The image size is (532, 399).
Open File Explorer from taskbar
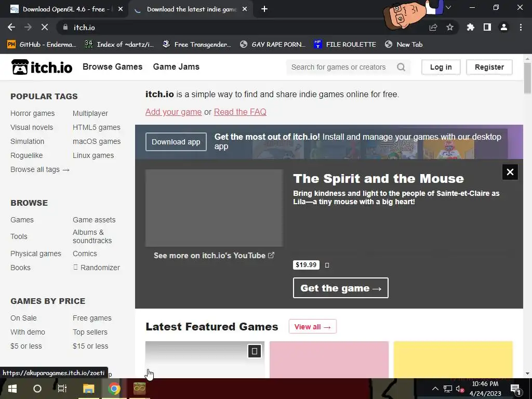(x=88, y=389)
